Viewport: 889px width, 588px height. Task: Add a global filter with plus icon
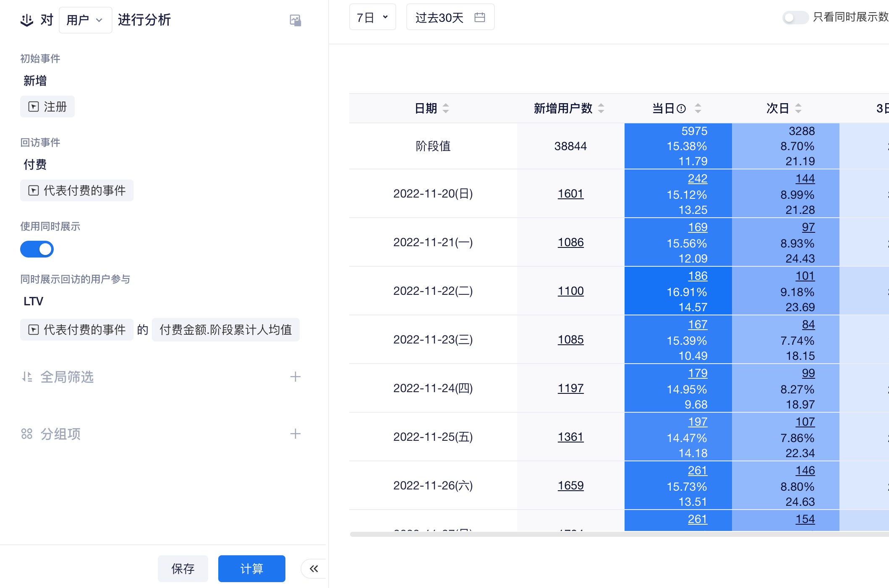pyautogui.click(x=295, y=377)
